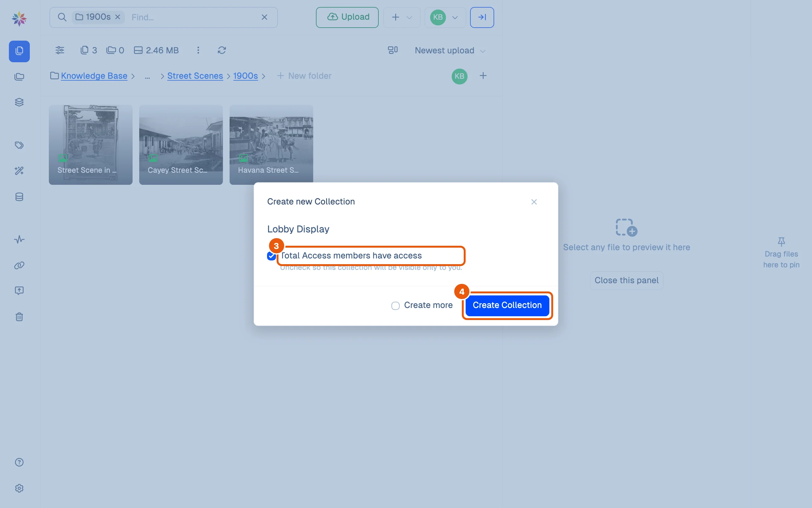This screenshot has height=508, width=812.
Task: Open settings gear in sidebar
Action: tap(19, 488)
